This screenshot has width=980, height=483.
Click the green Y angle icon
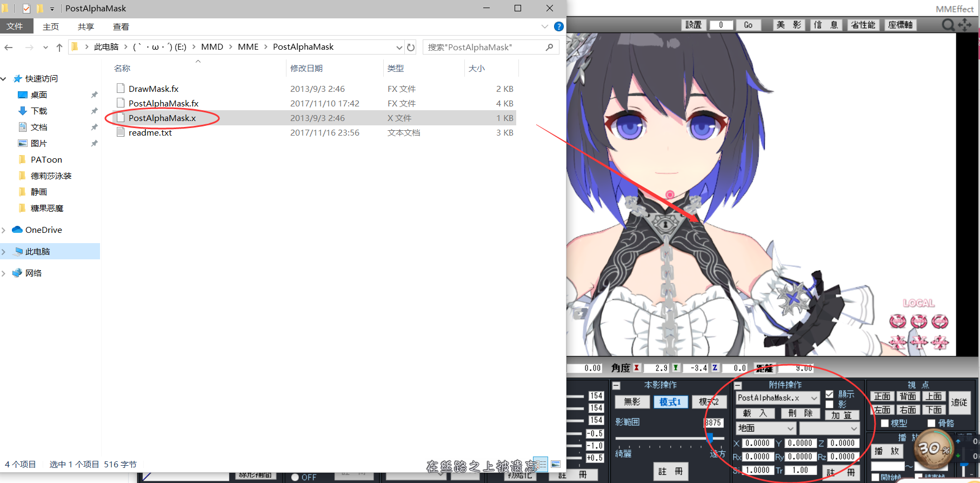pyautogui.click(x=676, y=368)
